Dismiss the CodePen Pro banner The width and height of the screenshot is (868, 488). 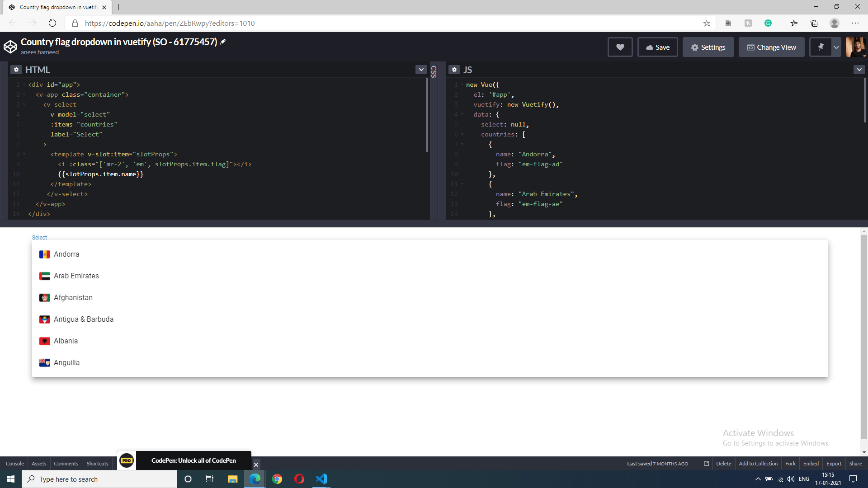(x=256, y=464)
